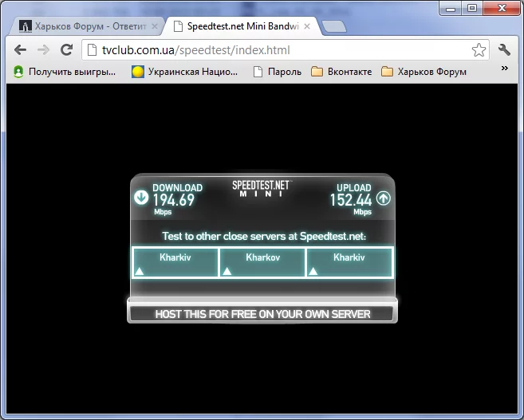Open a new tab

pos(334,27)
